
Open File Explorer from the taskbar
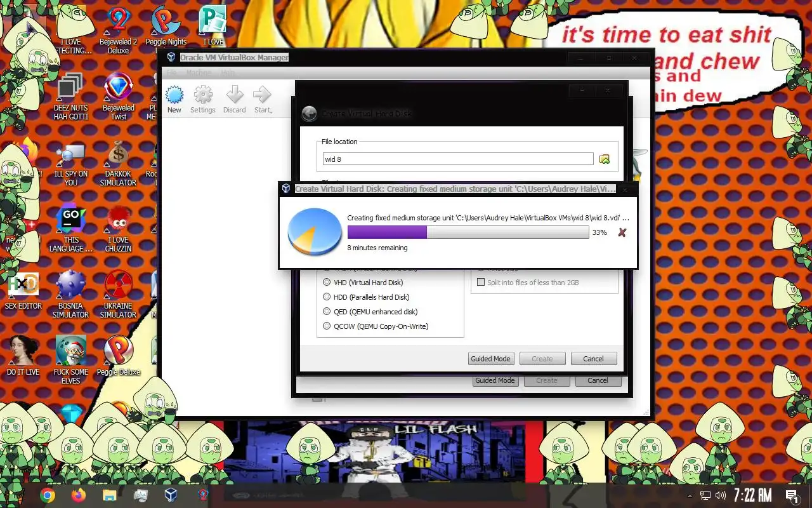coord(110,495)
